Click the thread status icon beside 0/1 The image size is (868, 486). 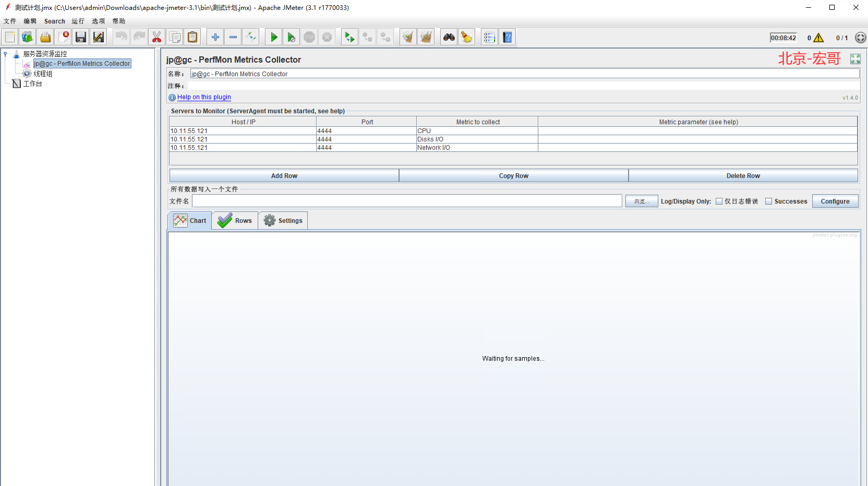[861, 38]
